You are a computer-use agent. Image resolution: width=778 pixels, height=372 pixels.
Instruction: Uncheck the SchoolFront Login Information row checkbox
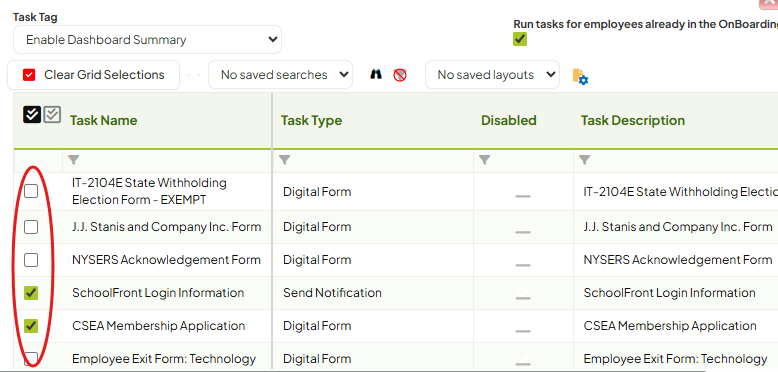tap(31, 293)
